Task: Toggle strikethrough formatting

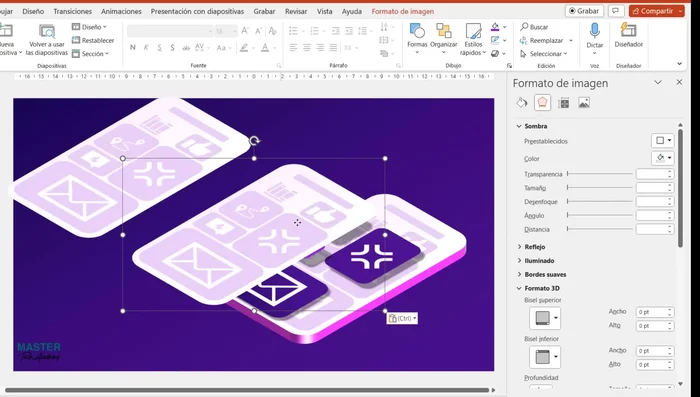Action: click(186, 47)
